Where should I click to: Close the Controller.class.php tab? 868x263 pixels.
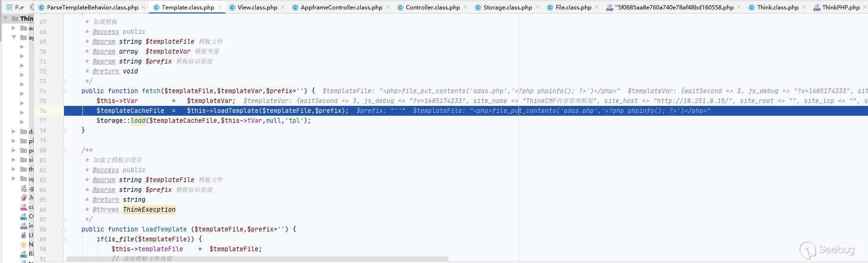pos(465,7)
